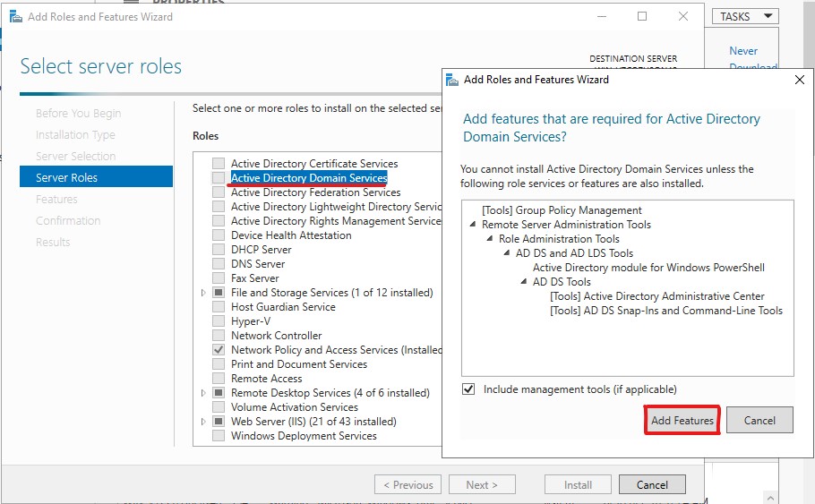Select AD DS Snap-Ins and Command-Line Tools
Screen dimensions: 815x504
[665, 311]
